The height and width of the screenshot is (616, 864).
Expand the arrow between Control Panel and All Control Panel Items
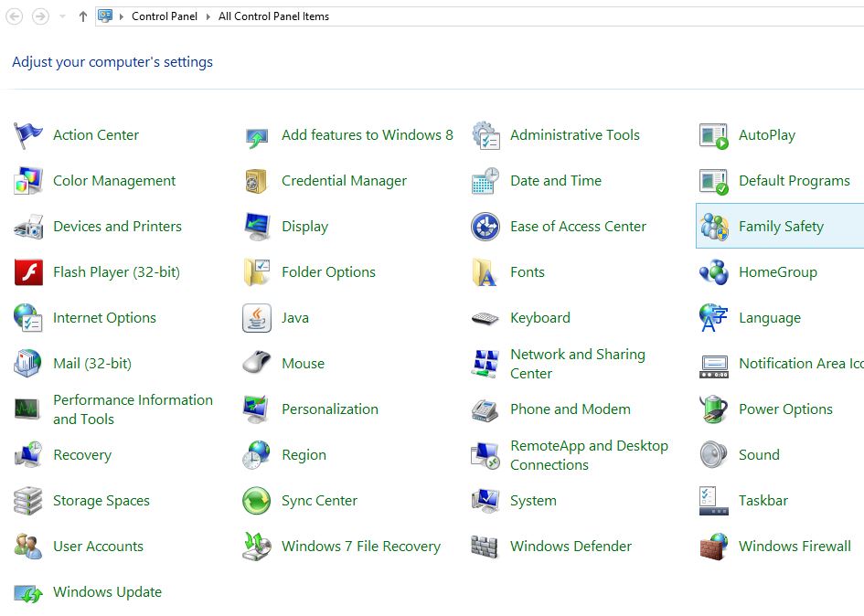[209, 16]
